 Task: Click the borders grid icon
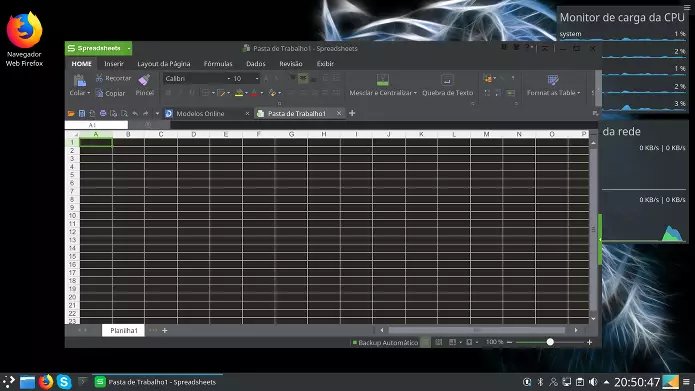pyautogui.click(x=205, y=93)
